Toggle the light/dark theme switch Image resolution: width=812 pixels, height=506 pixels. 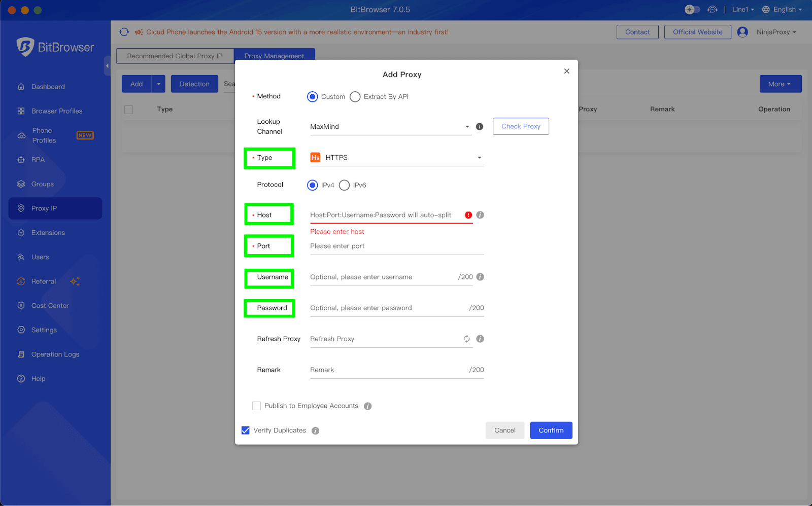[692, 10]
